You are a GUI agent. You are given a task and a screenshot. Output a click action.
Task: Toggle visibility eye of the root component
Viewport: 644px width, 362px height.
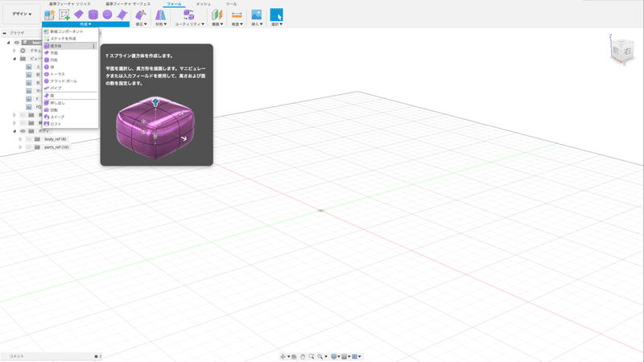click(17, 43)
